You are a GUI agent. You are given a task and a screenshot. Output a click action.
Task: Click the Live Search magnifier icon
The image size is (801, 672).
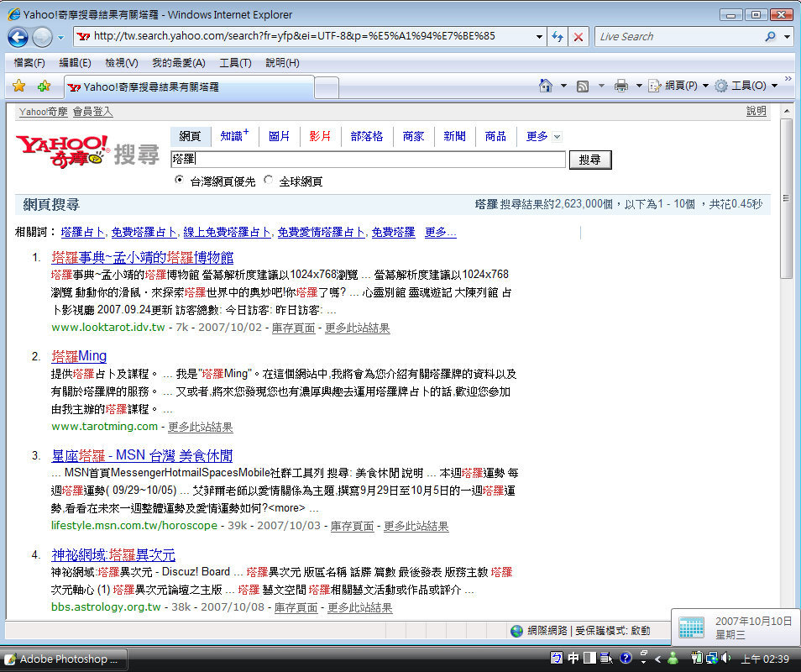coord(770,37)
